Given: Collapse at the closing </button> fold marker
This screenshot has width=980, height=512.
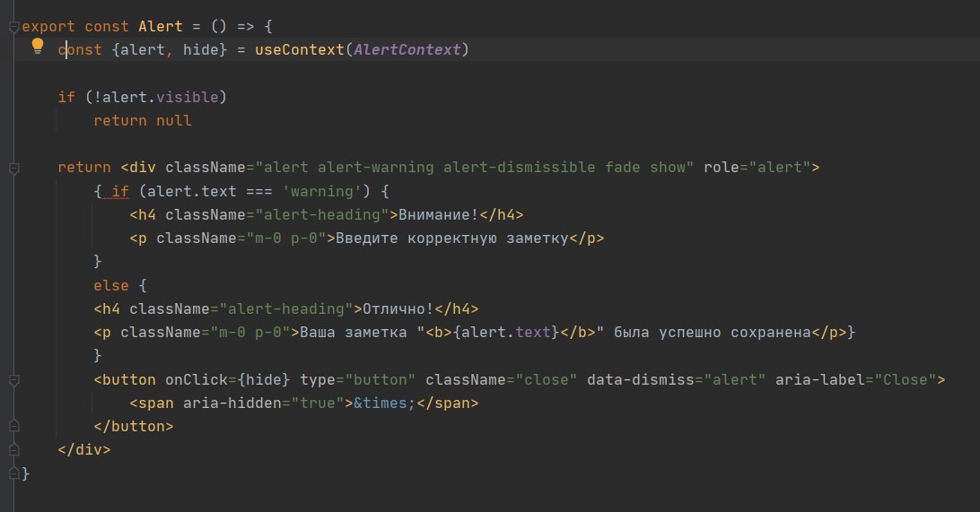Looking at the screenshot, I should 13,427.
